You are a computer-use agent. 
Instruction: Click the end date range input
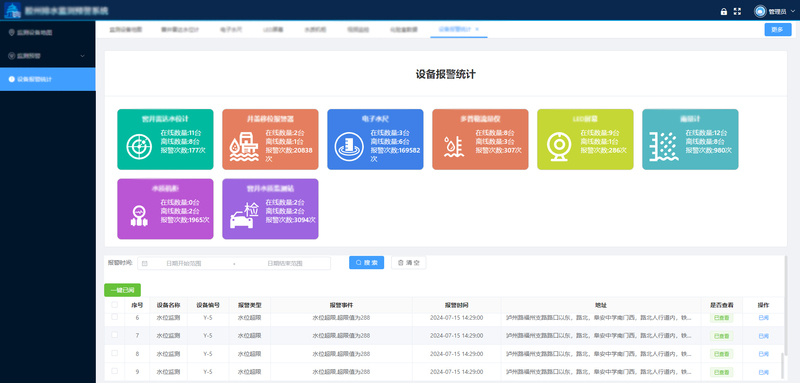pos(285,264)
